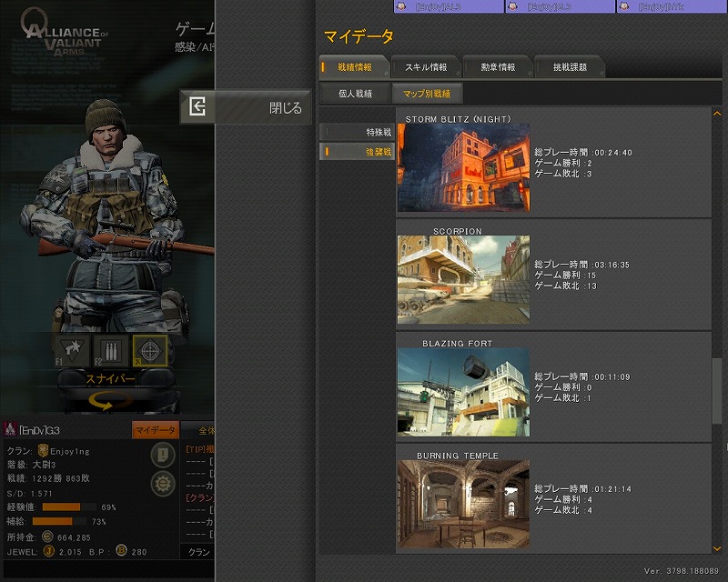The height and width of the screenshot is (582, 728).
Task: Open the 勲章情報 tab
Action: tap(499, 67)
